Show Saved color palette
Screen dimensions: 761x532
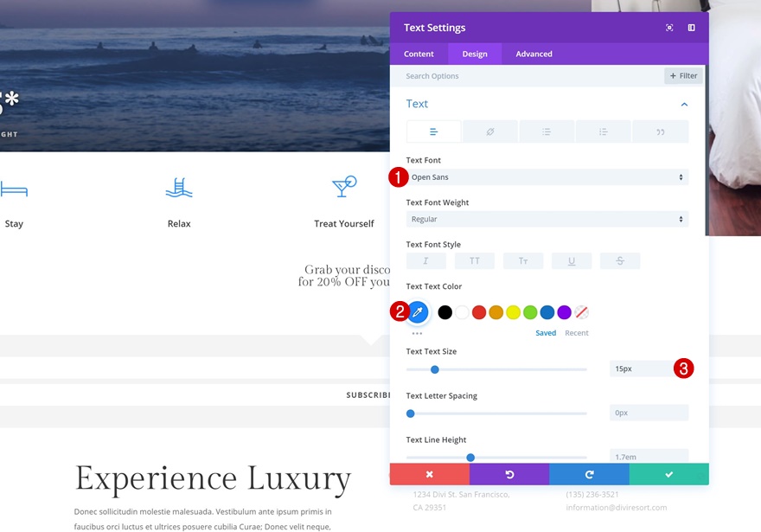pos(546,333)
